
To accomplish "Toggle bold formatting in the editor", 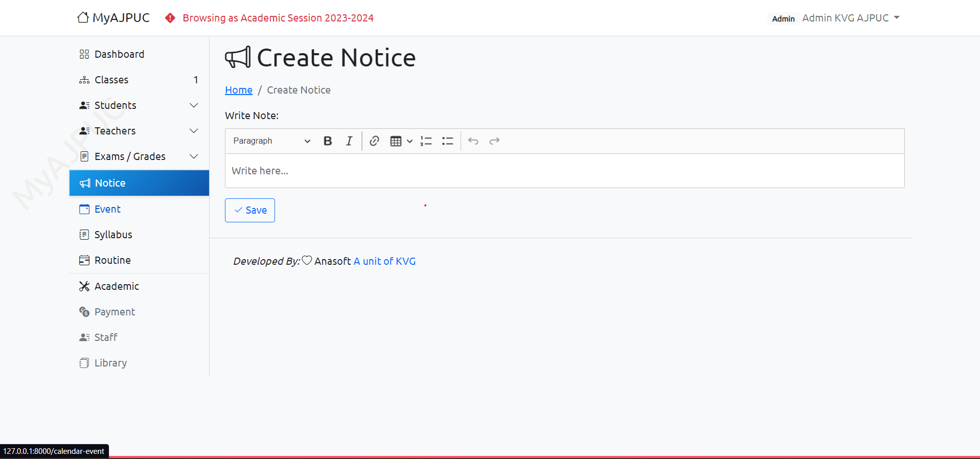I will pos(328,141).
